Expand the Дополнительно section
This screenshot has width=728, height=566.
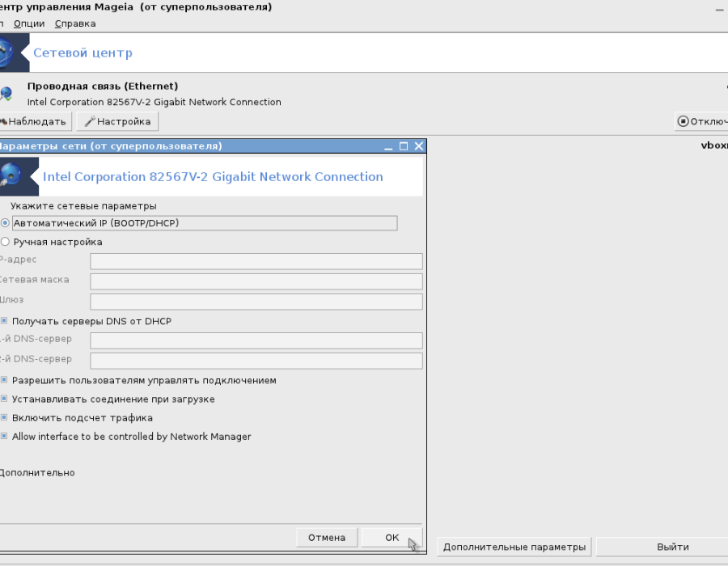pyautogui.click(x=37, y=473)
